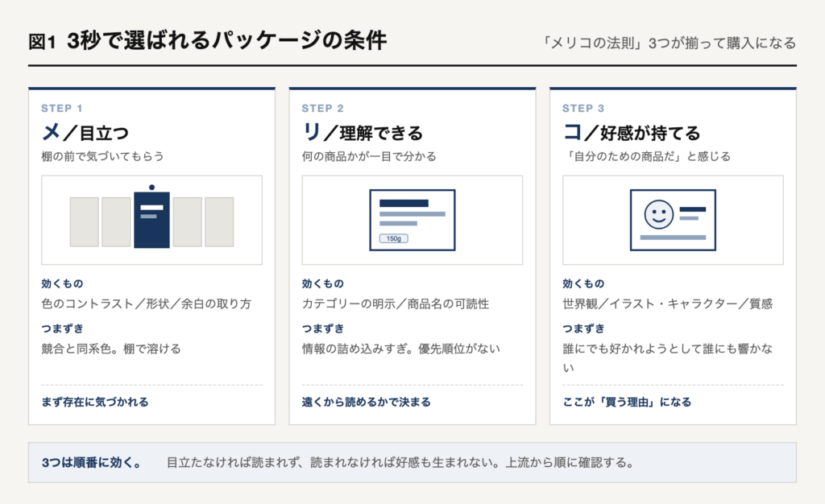The image size is (825, 504).
Task: Click 'つまずき' label in STEP 3 card
Action: point(583,329)
